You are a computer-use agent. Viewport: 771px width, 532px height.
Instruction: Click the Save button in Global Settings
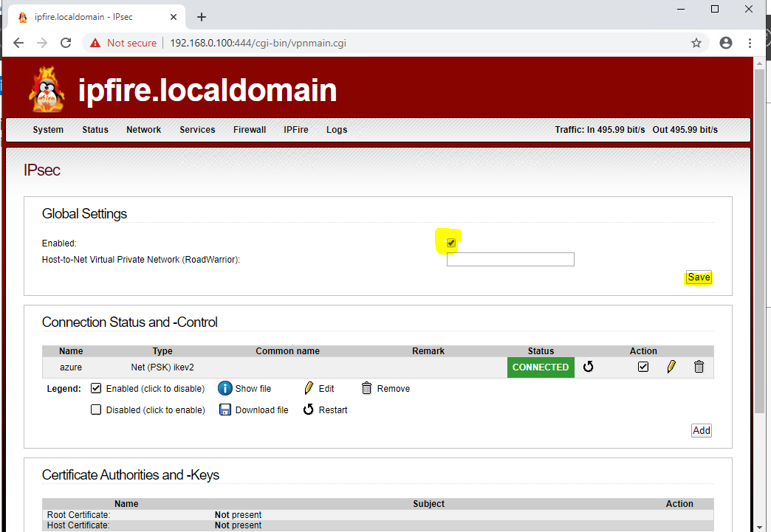(x=698, y=277)
